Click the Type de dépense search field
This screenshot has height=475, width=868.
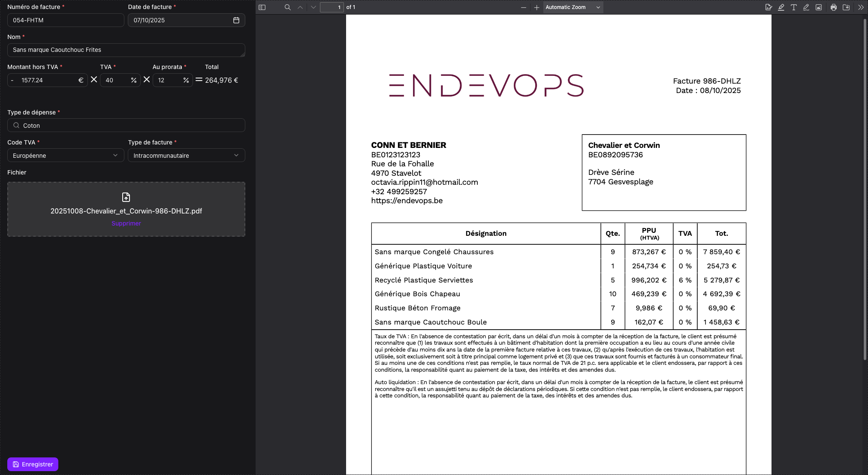click(x=126, y=125)
